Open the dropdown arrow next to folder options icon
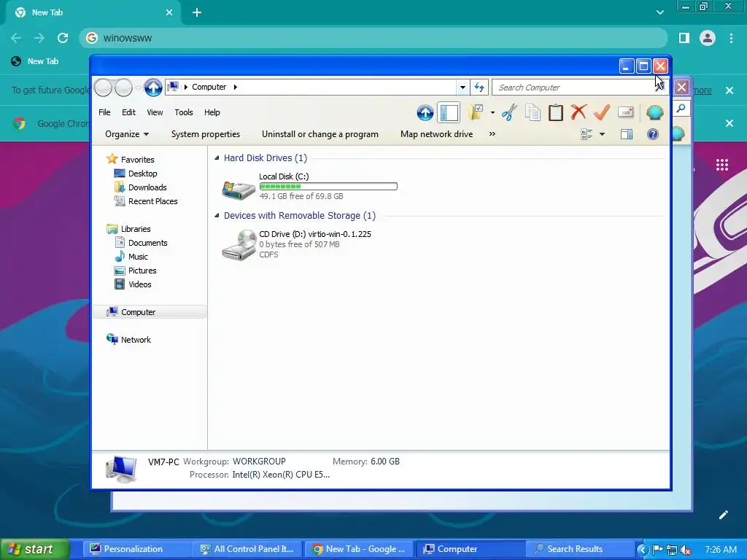747x560 pixels. pos(492,113)
